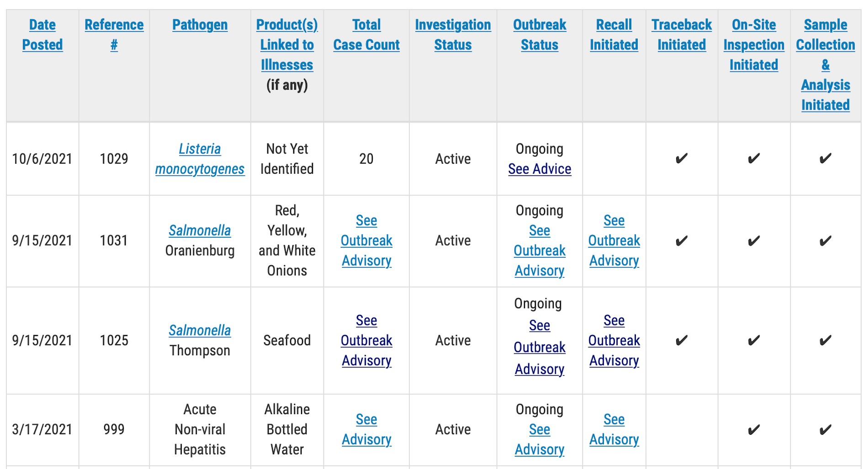The width and height of the screenshot is (868, 469).
Task: Sort by Outbreak Status header
Action: coord(540,35)
